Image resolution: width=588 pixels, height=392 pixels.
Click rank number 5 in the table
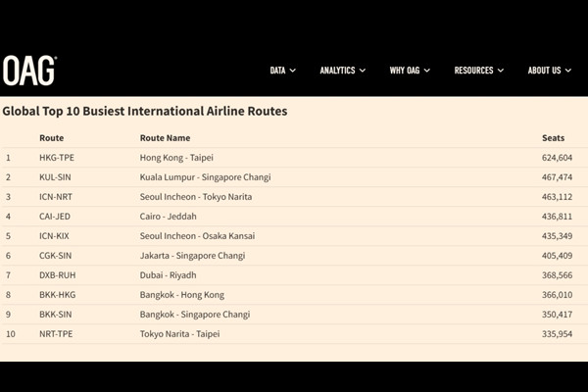[8, 236]
